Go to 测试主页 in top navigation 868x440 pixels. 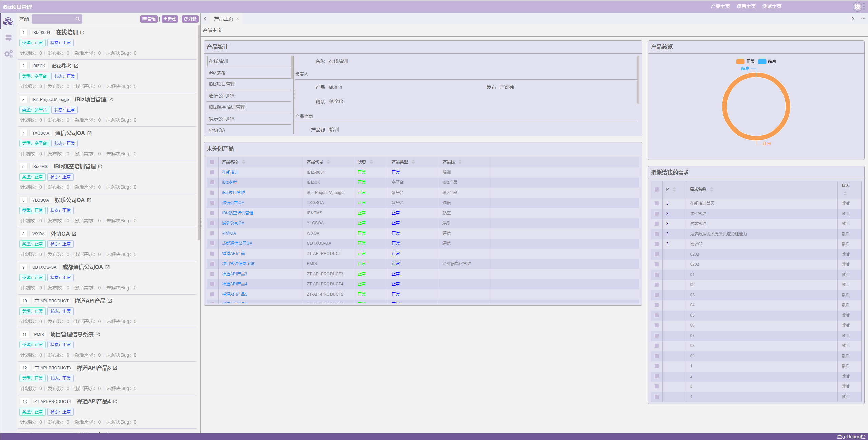click(x=772, y=7)
